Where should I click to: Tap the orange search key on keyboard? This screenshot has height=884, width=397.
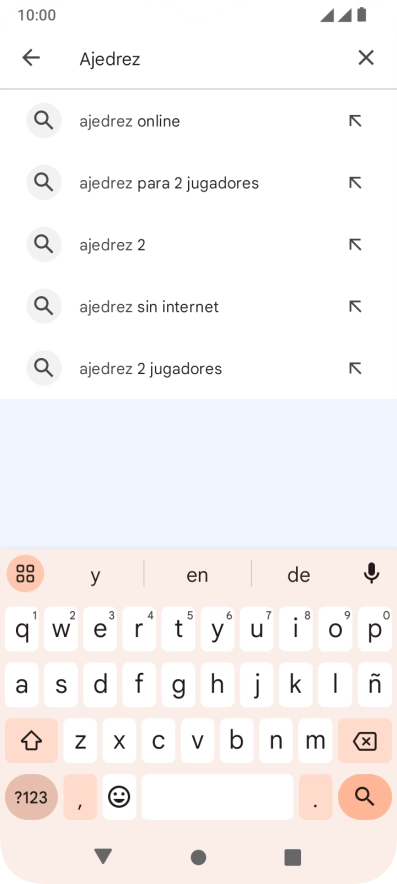click(365, 797)
